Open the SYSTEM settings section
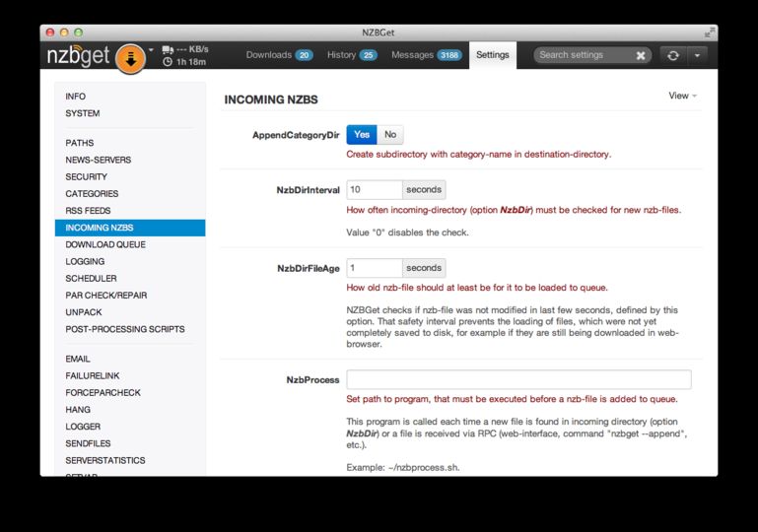The image size is (758, 532). point(83,113)
